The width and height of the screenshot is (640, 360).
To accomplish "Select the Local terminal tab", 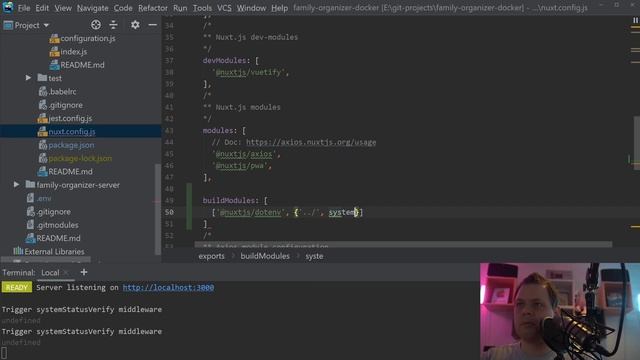I will (50, 273).
